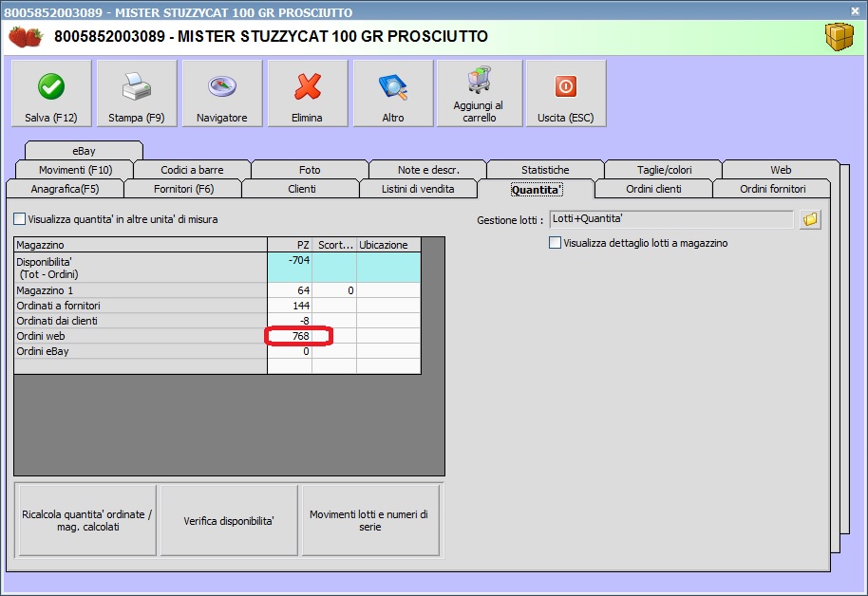Open the folder icon next to Gestione lotti
Viewport: 868px width, 596px height.
pyautogui.click(x=810, y=219)
